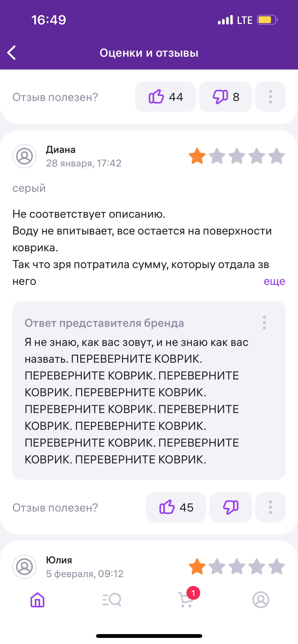The width and height of the screenshot is (298, 644).
Task: Like the top review with 44 likes
Action: tap(165, 97)
